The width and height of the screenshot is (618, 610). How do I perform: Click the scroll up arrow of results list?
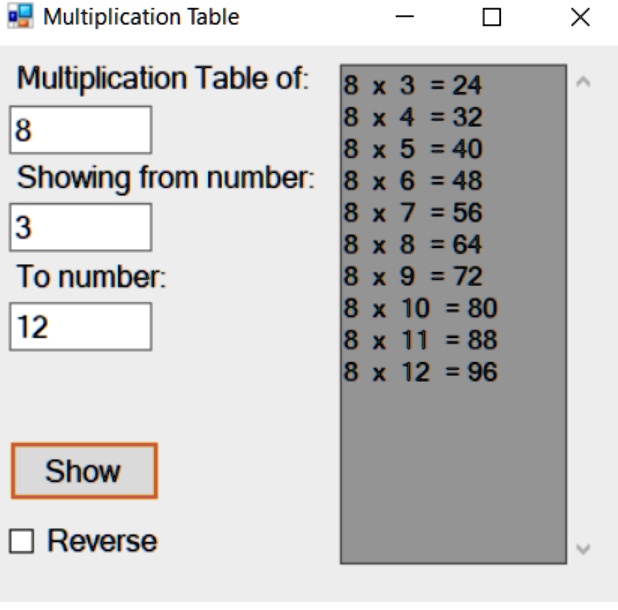(x=583, y=82)
